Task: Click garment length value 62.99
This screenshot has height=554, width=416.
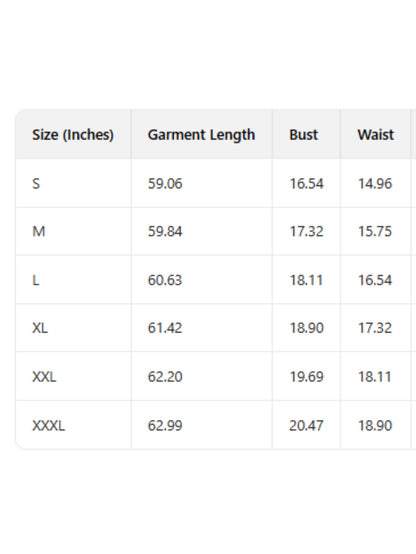Action: click(165, 425)
